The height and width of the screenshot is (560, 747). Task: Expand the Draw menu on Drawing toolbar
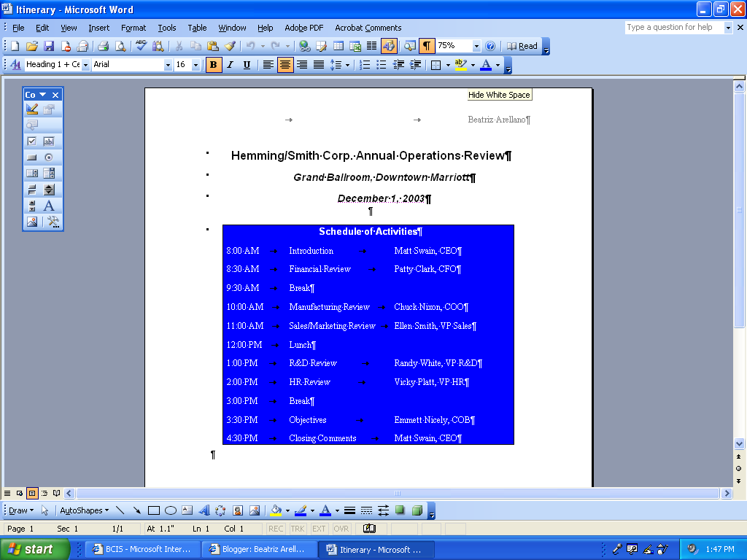[21, 510]
